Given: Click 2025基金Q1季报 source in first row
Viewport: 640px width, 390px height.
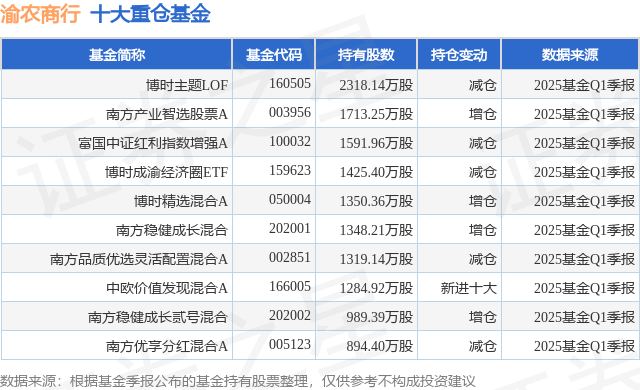Looking at the screenshot, I should coord(584,85).
